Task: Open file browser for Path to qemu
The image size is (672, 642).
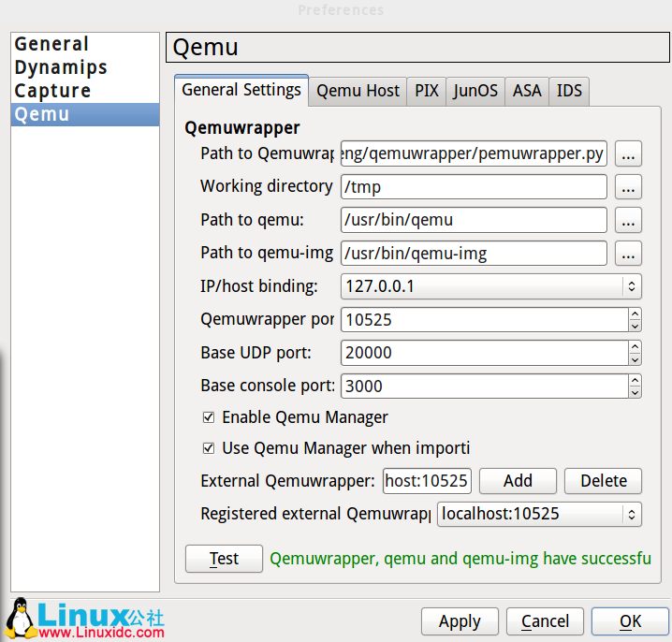Action: point(628,221)
